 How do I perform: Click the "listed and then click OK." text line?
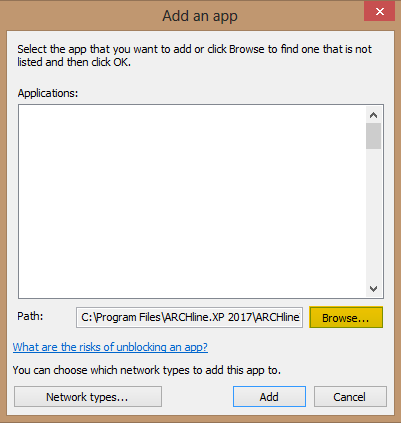pyautogui.click(x=74, y=62)
